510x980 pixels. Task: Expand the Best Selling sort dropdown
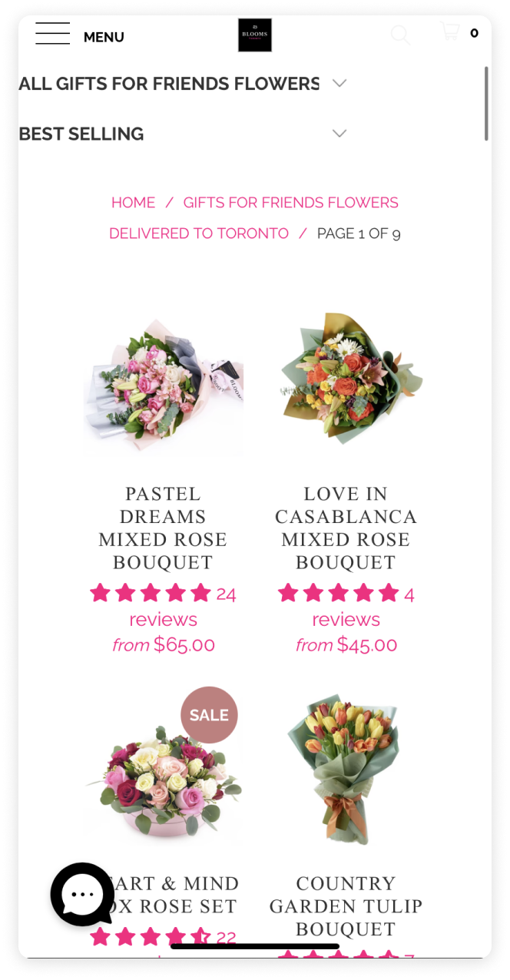click(x=183, y=134)
